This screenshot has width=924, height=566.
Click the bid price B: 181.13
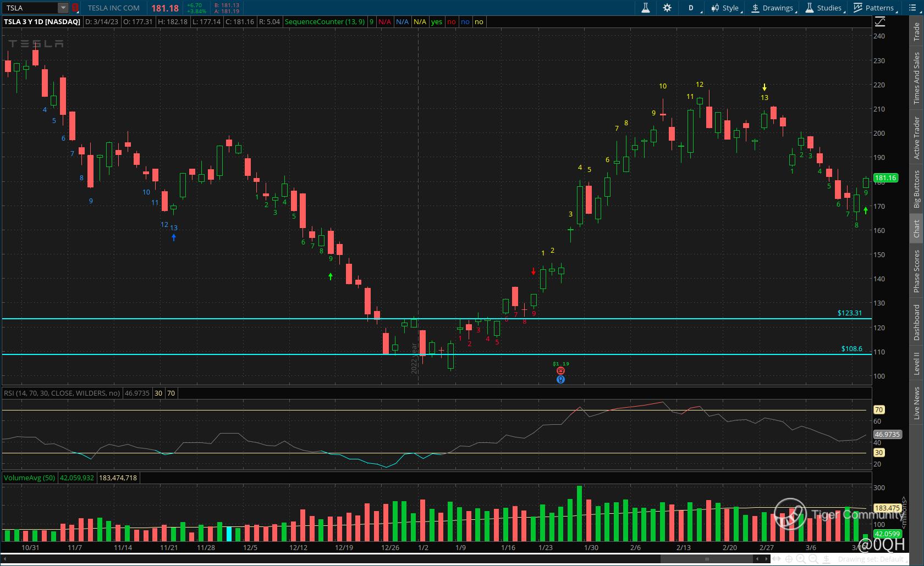[x=227, y=5]
